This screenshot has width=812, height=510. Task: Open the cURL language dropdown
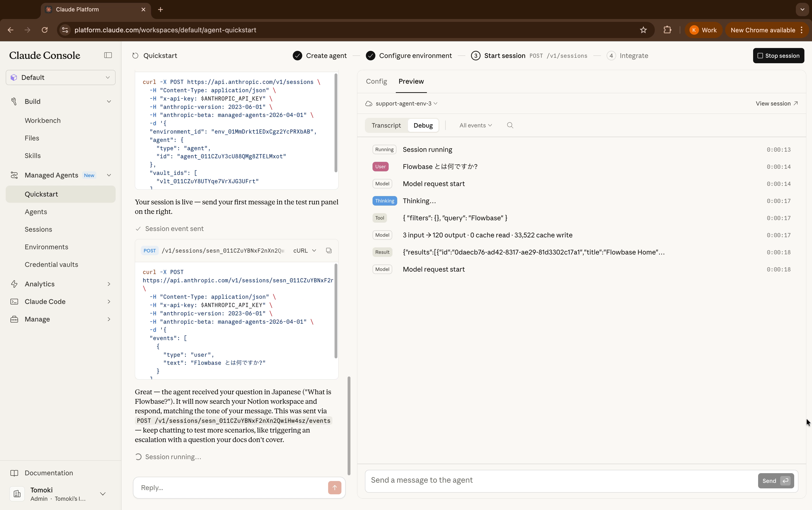(x=305, y=251)
